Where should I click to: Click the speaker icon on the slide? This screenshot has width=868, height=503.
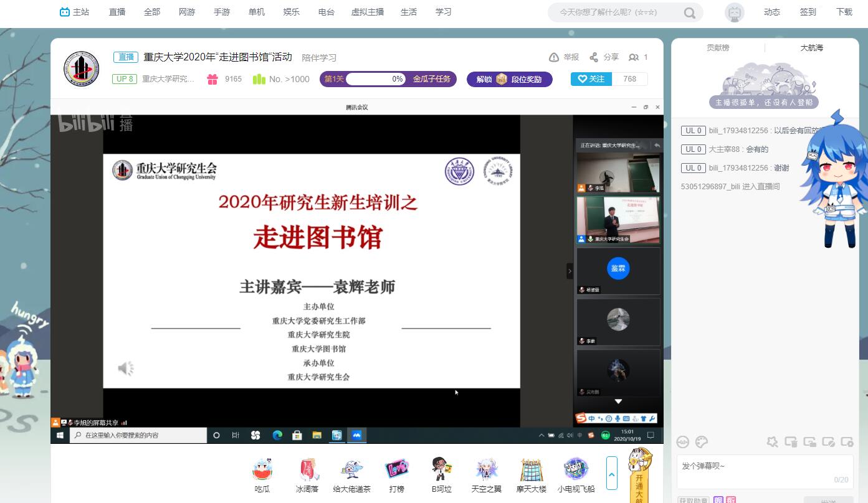click(x=126, y=369)
